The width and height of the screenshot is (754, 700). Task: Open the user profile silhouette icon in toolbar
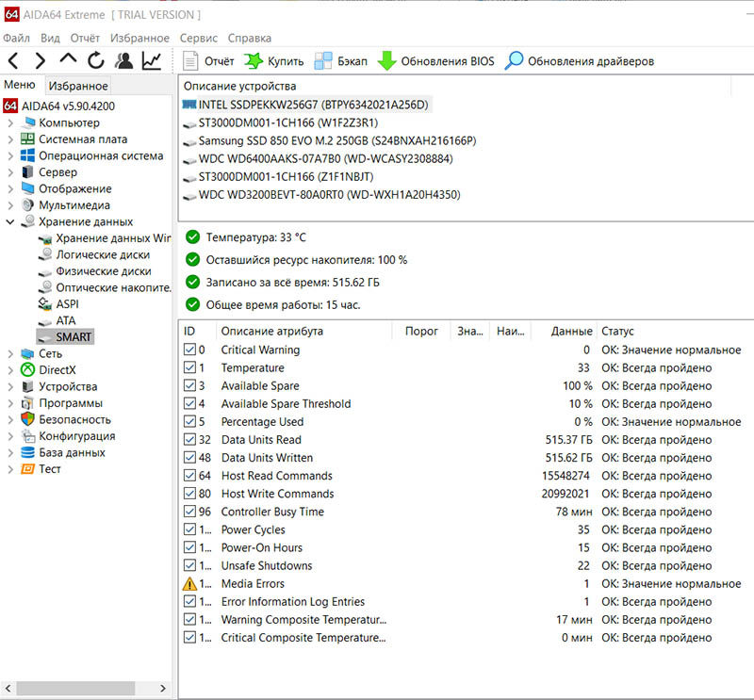coord(123,60)
